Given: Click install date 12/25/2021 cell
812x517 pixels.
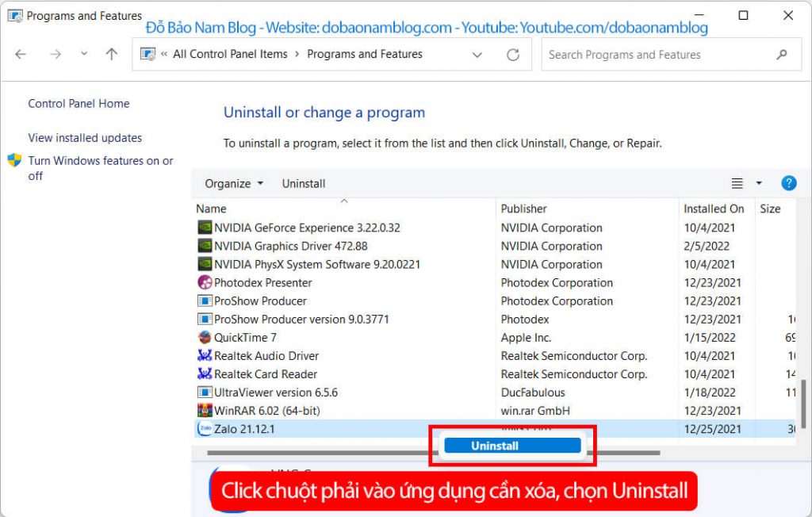Looking at the screenshot, I should coord(712,429).
